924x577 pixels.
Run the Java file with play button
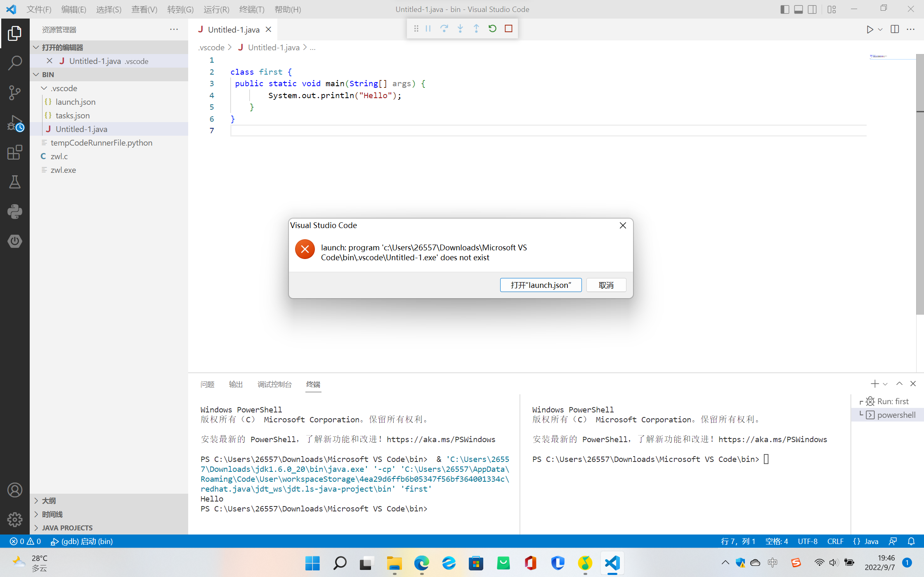(870, 29)
